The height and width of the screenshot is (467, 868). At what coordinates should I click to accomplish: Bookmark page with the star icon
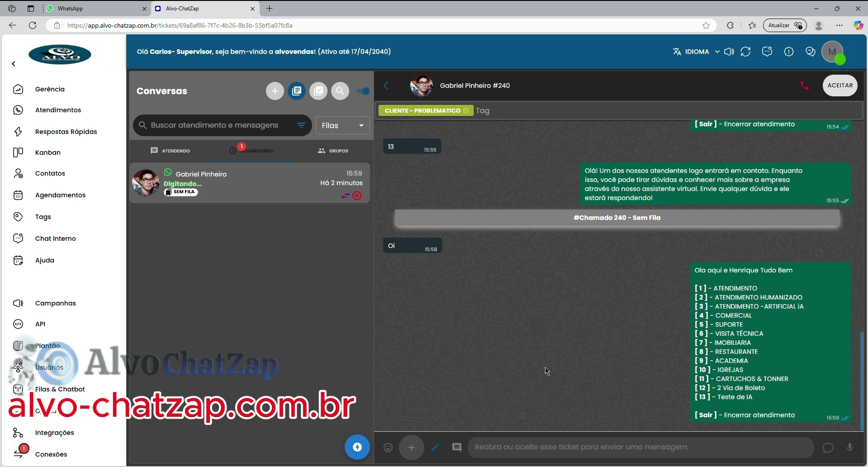(706, 25)
